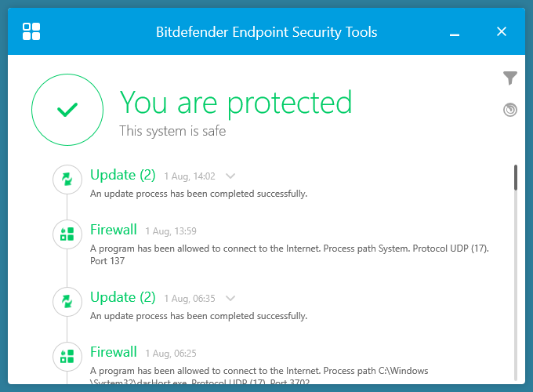Close the Bitdefender Endpoint Security Tools window

coord(502,32)
